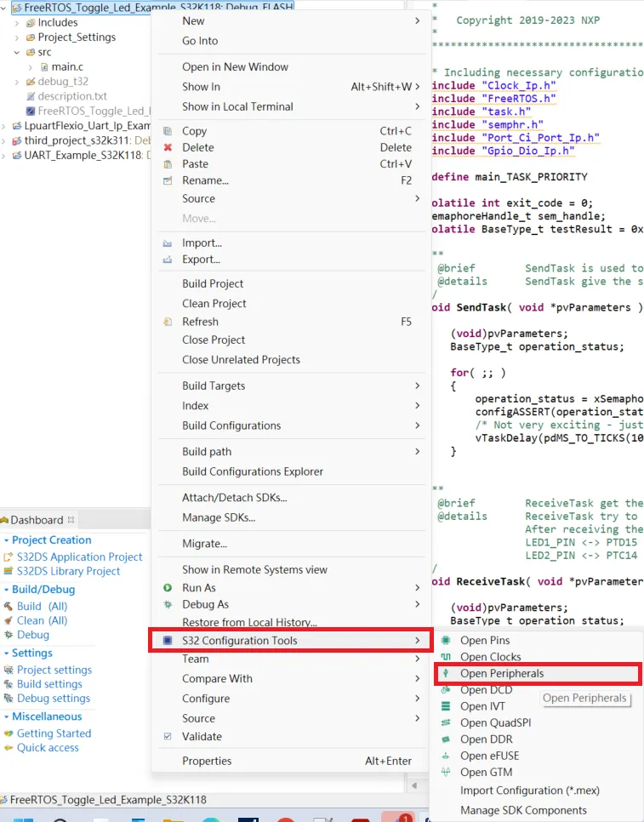644x822 pixels.
Task: Click the green Run As icon
Action: point(168,588)
